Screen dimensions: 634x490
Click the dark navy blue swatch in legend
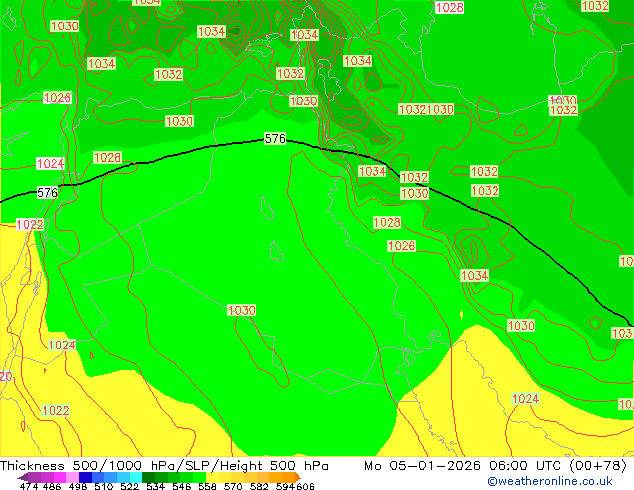85,477
